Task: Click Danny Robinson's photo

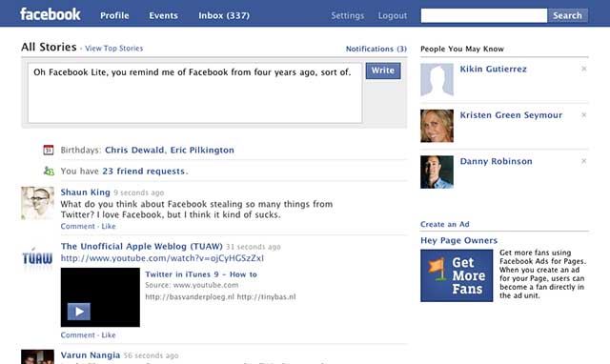Action: [x=437, y=172]
